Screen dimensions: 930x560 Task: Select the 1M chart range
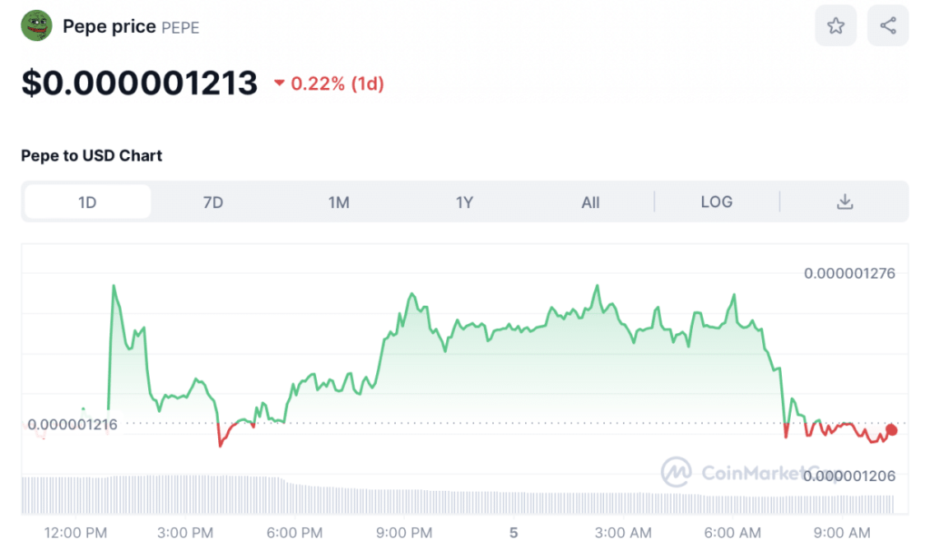coord(339,201)
